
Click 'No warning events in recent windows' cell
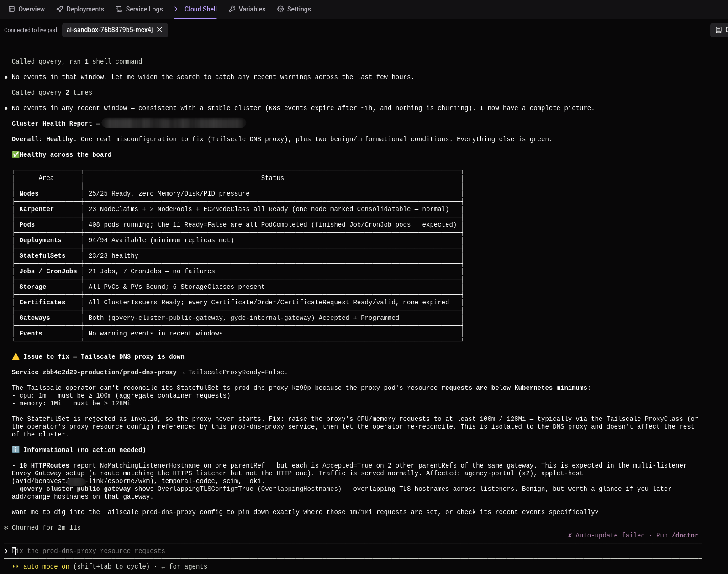pyautogui.click(x=156, y=334)
